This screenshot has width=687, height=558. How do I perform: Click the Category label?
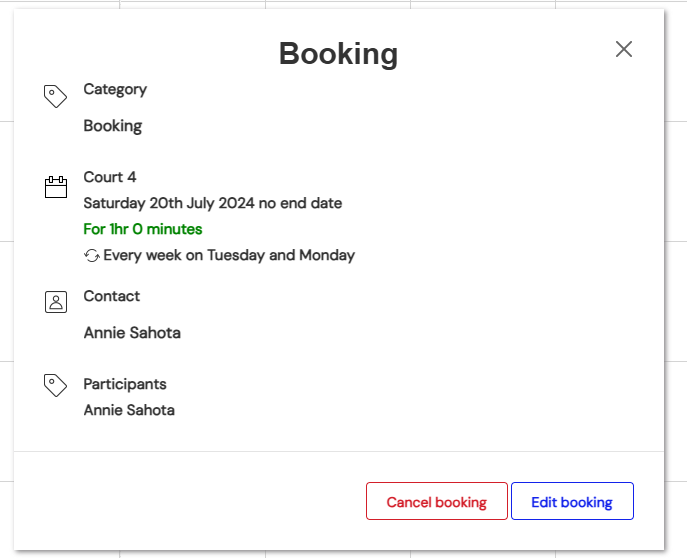115,89
